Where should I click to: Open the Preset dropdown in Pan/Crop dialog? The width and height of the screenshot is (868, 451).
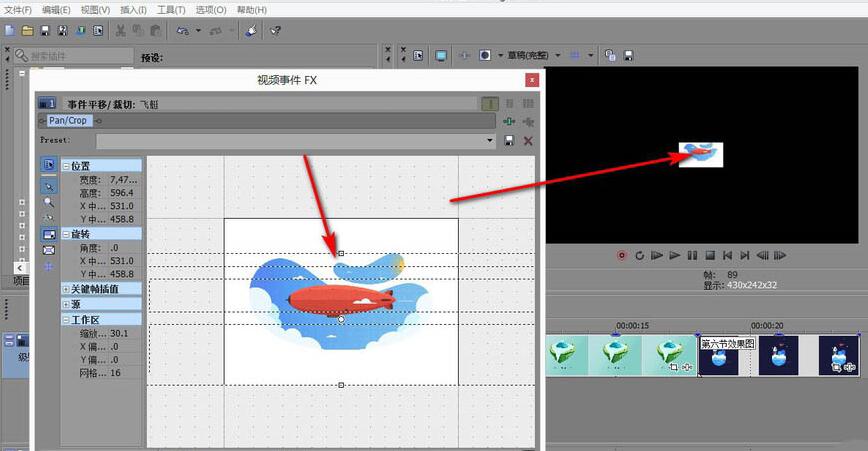(489, 141)
